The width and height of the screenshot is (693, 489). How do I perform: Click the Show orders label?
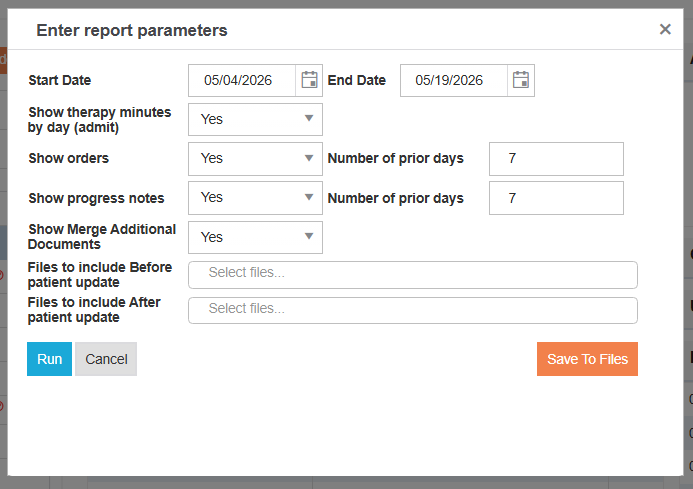[69, 158]
